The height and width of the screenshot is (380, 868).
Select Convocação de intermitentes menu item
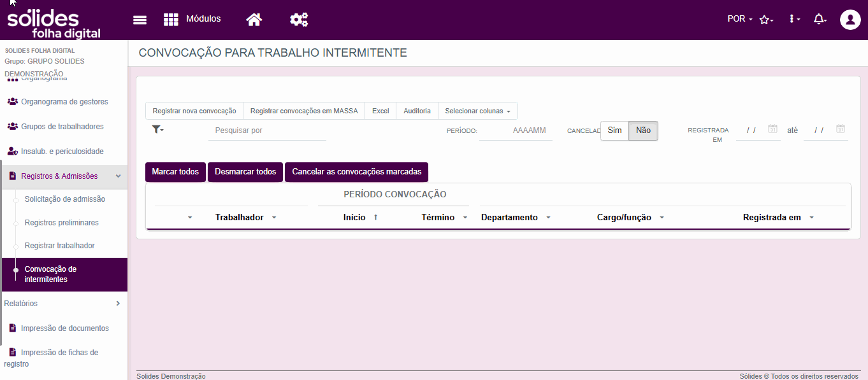point(64,274)
